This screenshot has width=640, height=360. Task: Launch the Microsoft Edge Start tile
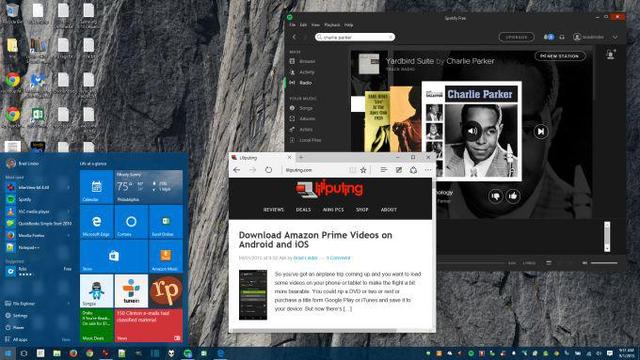96,222
